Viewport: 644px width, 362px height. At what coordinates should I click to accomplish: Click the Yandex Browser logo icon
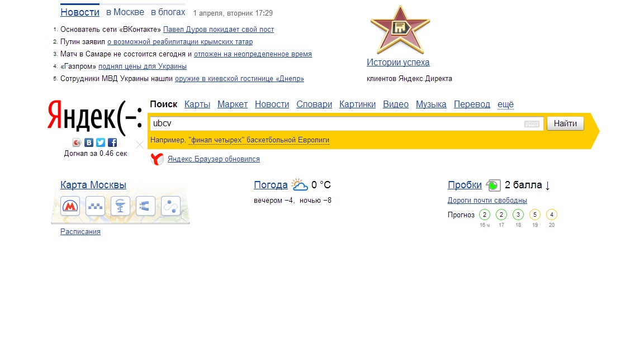[157, 159]
